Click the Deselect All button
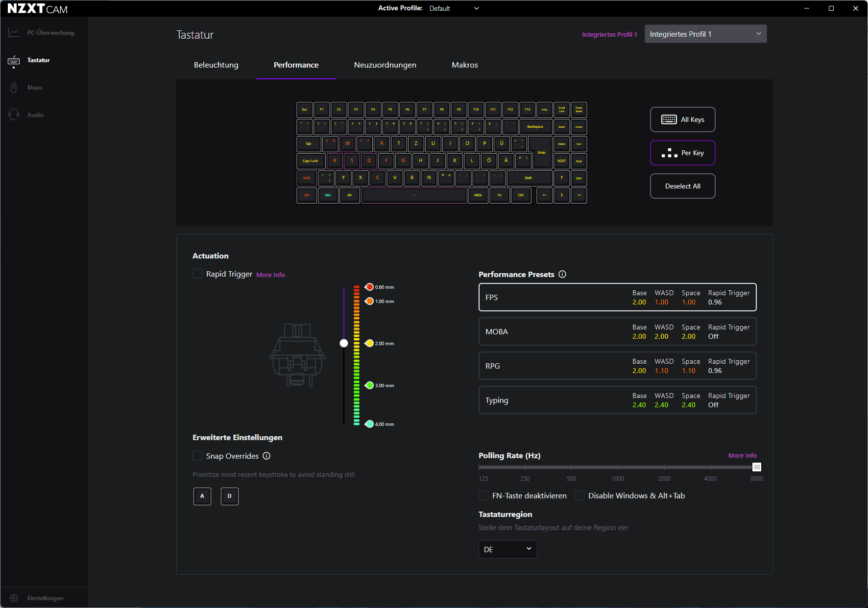 coord(682,186)
